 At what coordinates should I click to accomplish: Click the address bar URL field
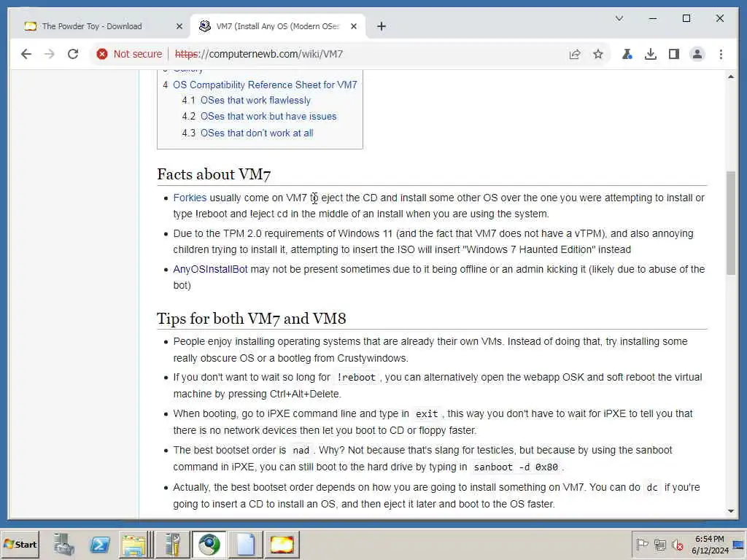pos(259,54)
